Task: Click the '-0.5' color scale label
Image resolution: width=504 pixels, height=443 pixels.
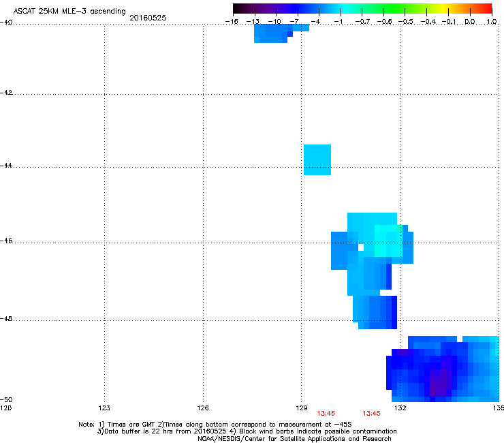Action: (x=406, y=22)
